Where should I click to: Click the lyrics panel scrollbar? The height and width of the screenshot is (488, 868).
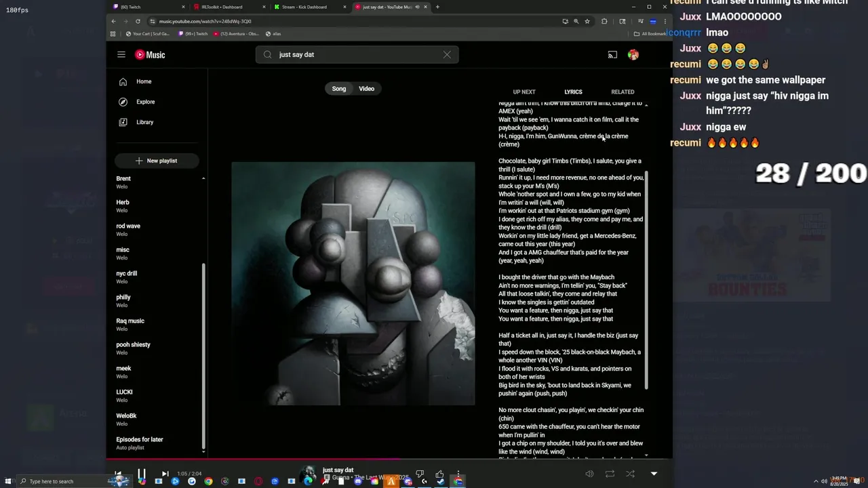(646, 279)
